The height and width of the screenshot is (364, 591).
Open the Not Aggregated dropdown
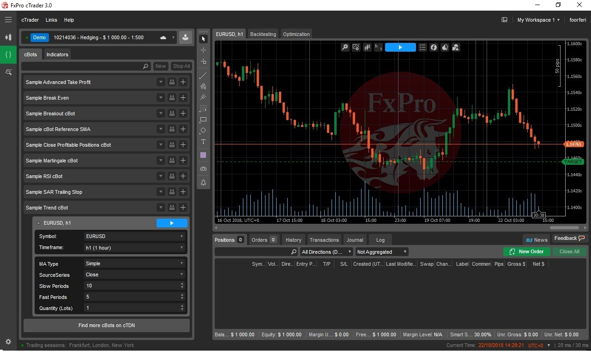pos(382,252)
